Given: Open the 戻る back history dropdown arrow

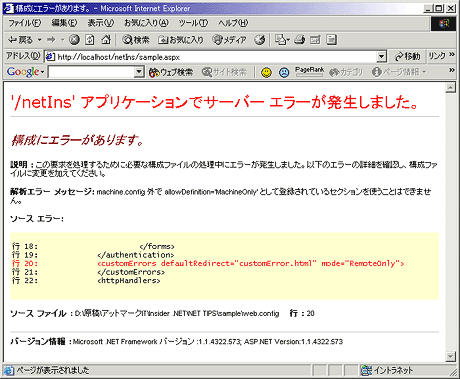Looking at the screenshot, I should click(x=40, y=40).
